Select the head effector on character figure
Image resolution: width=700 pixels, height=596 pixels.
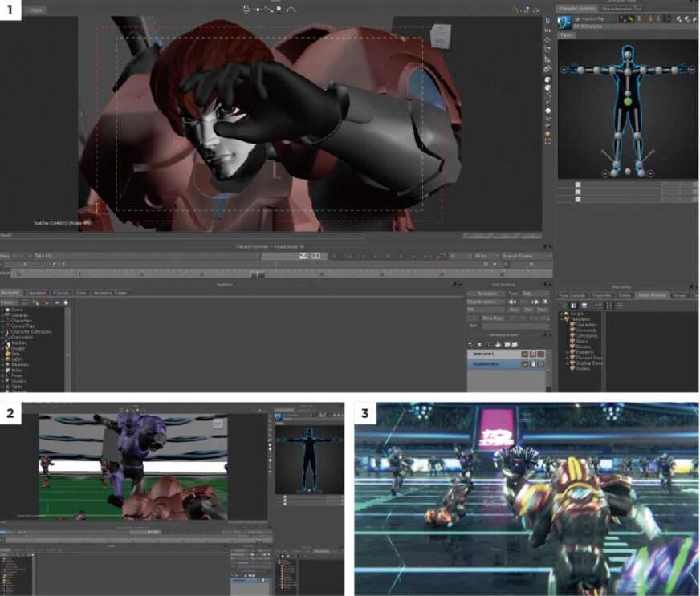coord(628,55)
